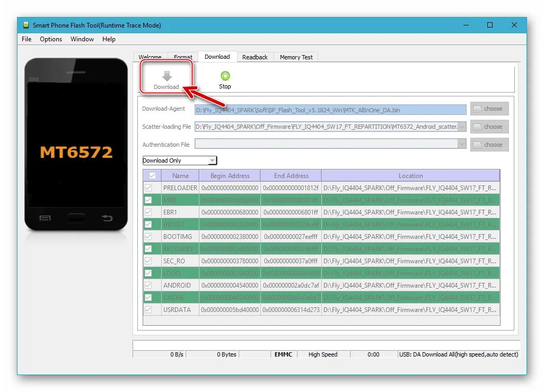Maximize the Flash Tool window
544x392 pixels.
tap(490, 25)
